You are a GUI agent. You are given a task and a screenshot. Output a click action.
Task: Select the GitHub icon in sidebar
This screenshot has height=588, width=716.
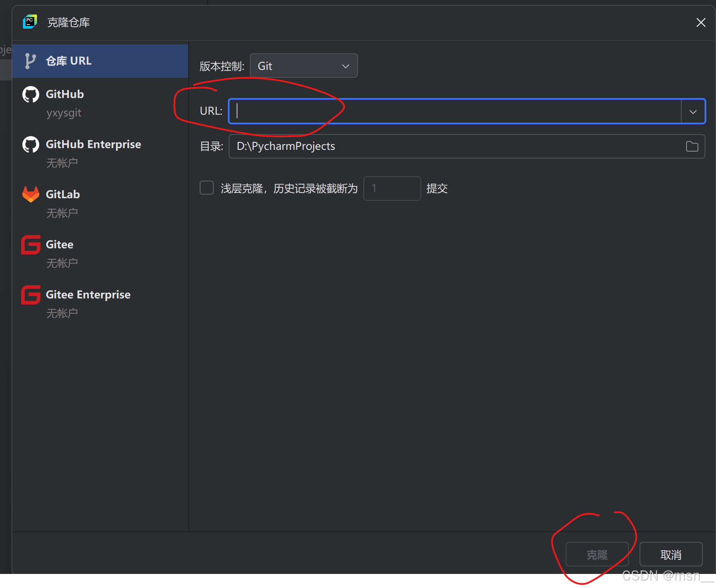[x=30, y=94]
